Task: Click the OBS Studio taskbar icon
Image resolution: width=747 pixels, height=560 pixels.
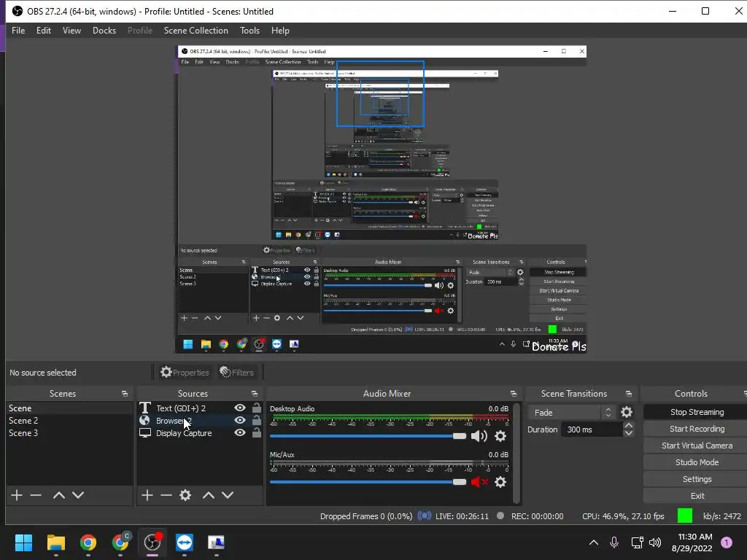Action: (152, 542)
